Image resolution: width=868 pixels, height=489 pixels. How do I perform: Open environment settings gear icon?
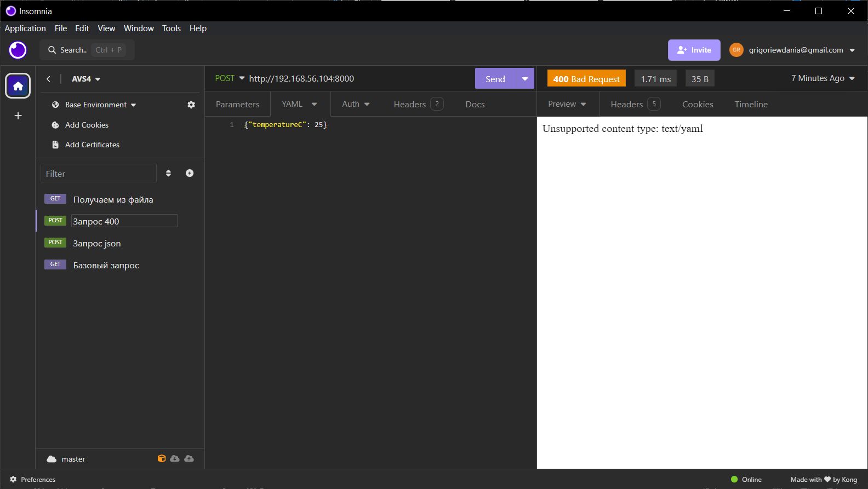pyautogui.click(x=191, y=105)
